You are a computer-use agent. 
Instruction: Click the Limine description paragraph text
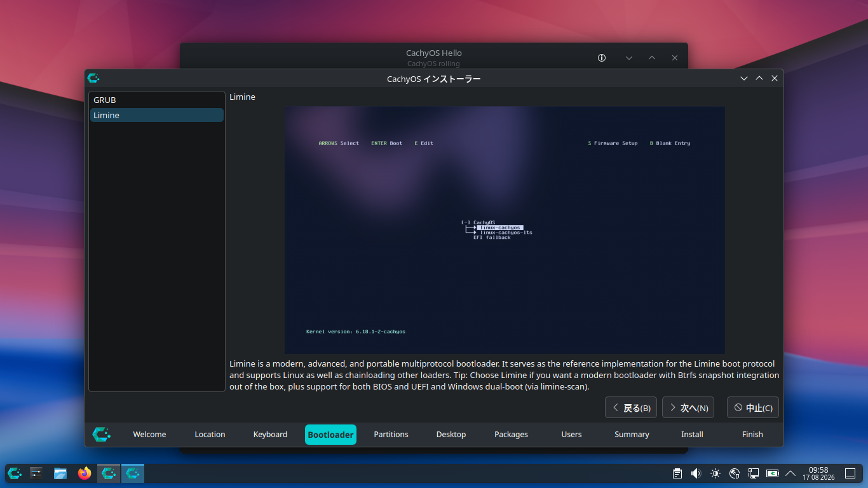pos(505,375)
